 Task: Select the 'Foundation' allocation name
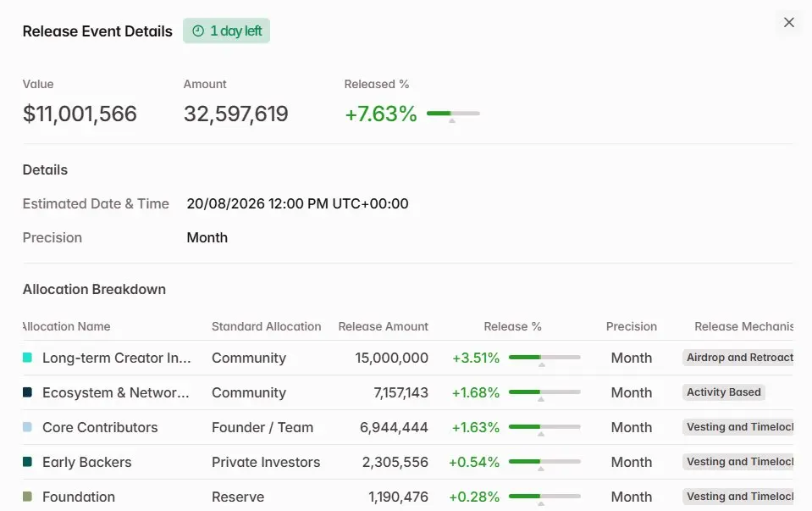tap(79, 497)
